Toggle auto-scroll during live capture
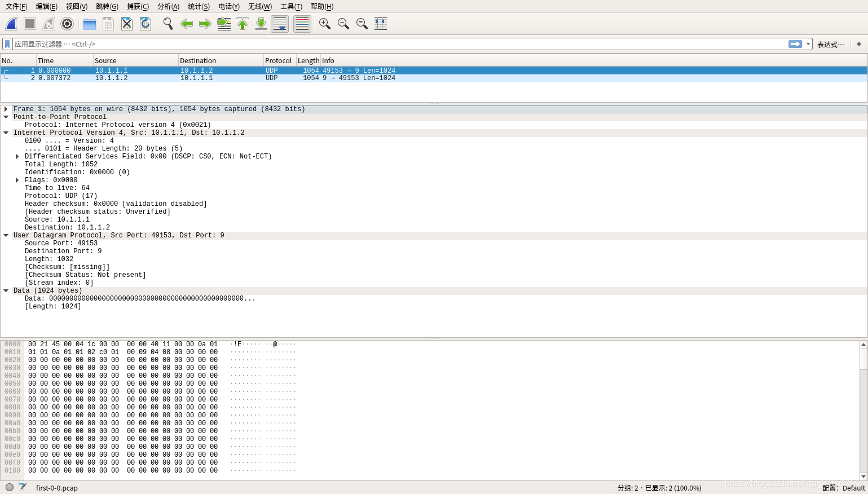868x494 pixels. pos(280,24)
